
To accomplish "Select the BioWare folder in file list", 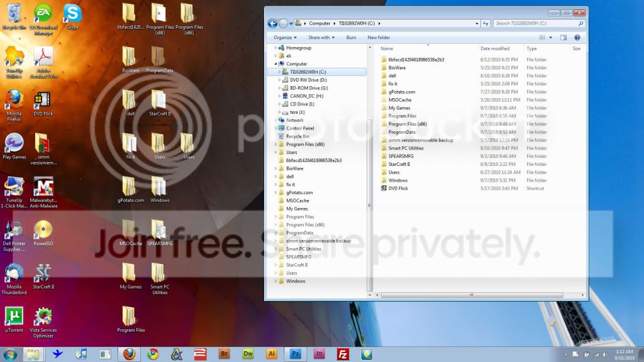I will coord(397,68).
